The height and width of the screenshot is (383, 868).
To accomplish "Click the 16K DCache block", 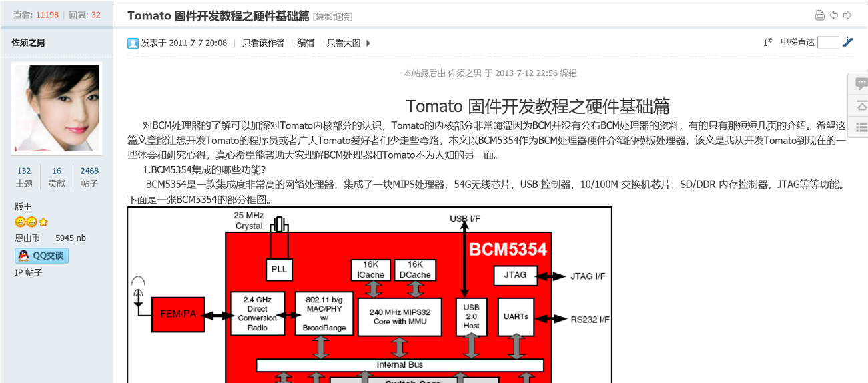I will 415,270.
